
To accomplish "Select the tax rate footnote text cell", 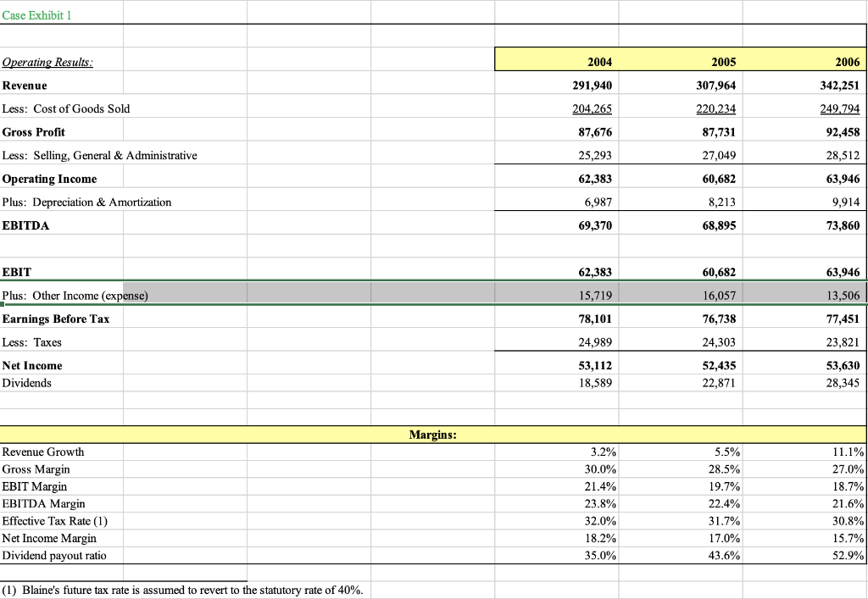I will pyautogui.click(x=182, y=591).
